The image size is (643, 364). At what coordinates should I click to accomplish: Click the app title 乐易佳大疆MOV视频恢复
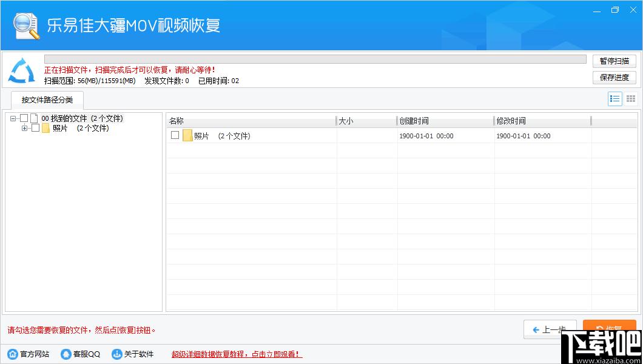[133, 25]
